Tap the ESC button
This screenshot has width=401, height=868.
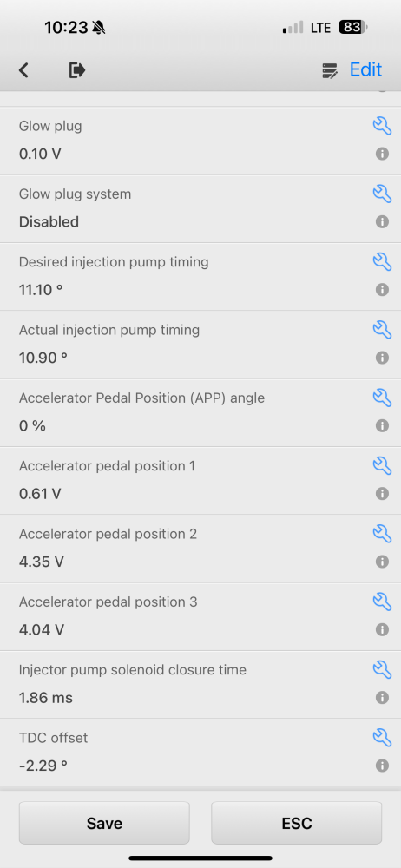click(296, 823)
